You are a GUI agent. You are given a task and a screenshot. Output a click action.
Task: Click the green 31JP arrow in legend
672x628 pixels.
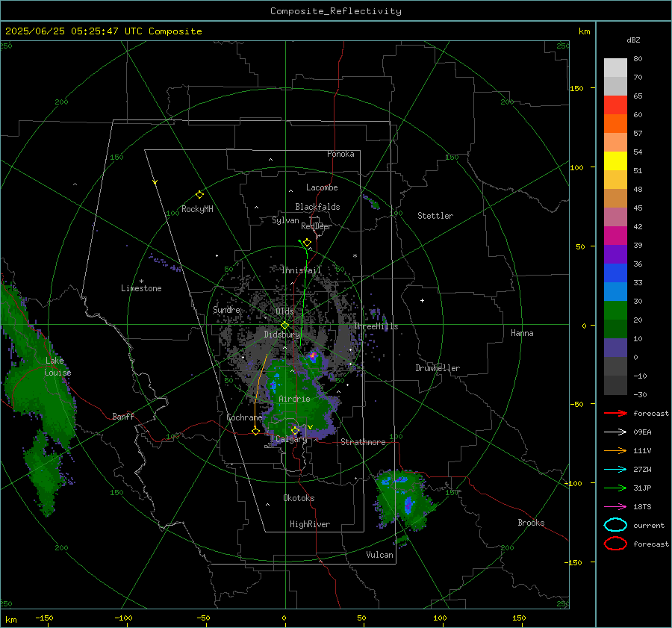coord(615,488)
